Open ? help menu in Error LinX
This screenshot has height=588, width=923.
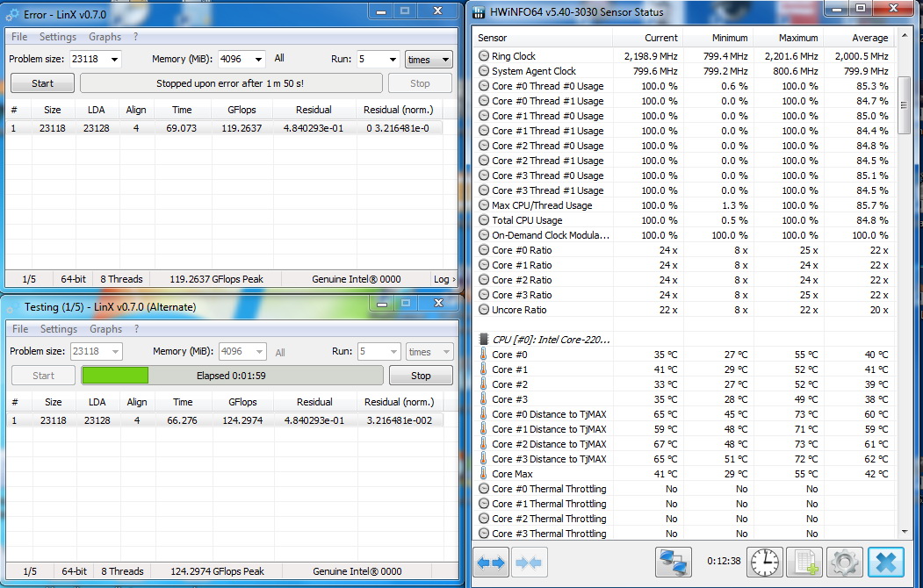[x=135, y=37]
